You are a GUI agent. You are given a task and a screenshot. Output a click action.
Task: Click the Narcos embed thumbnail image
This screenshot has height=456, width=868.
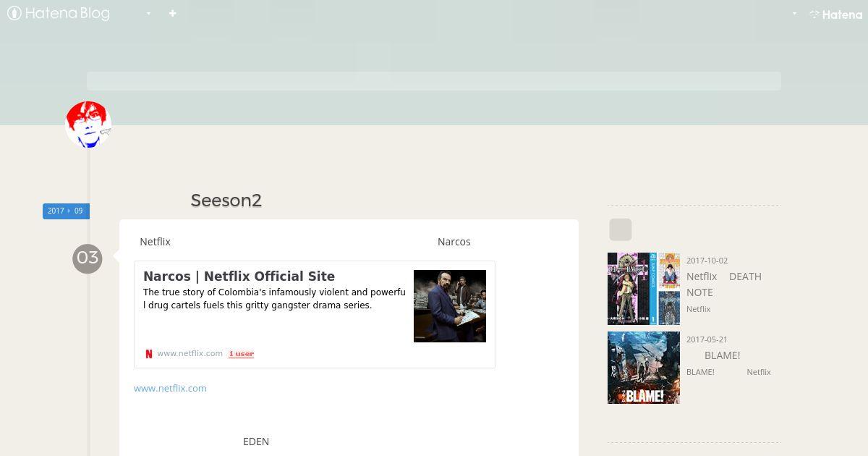(x=450, y=306)
